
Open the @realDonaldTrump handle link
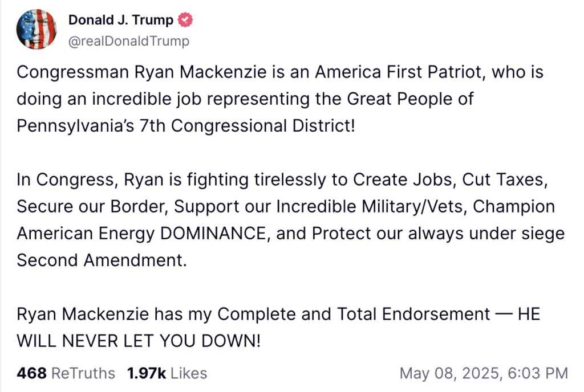coord(129,41)
